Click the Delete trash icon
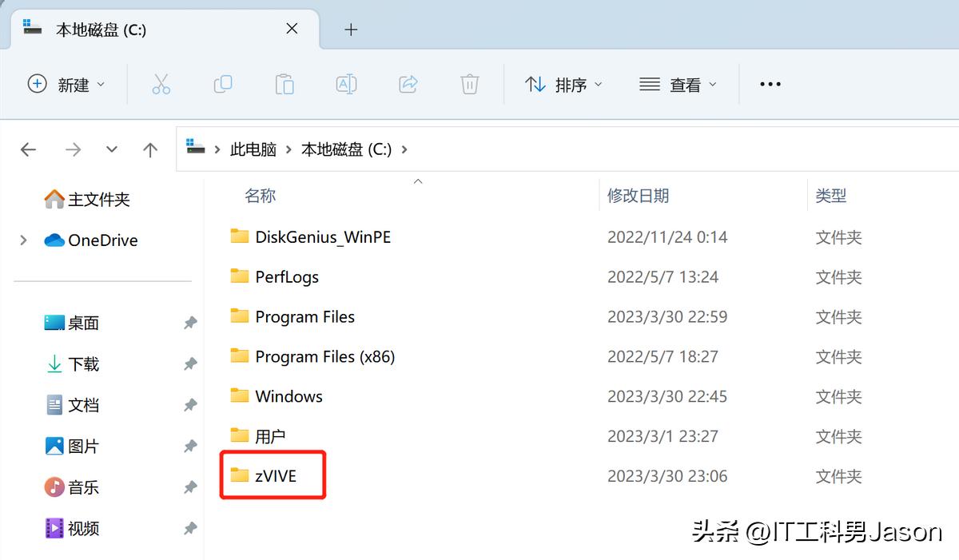Image resolution: width=959 pixels, height=560 pixels. tap(469, 84)
